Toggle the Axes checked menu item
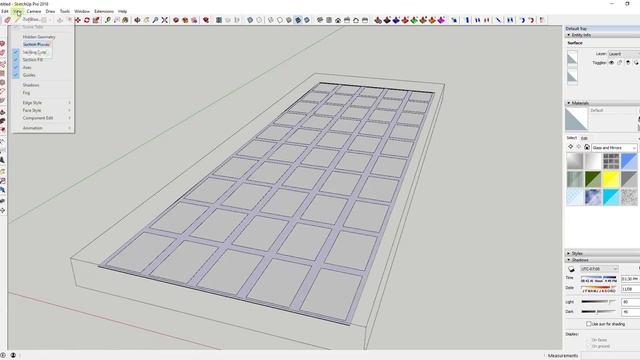Screen dimensions: 640x360 pos(27,67)
